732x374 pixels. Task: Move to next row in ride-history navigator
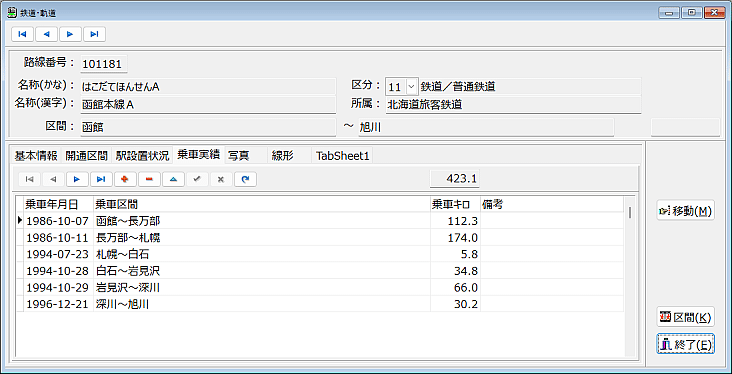coord(77,179)
